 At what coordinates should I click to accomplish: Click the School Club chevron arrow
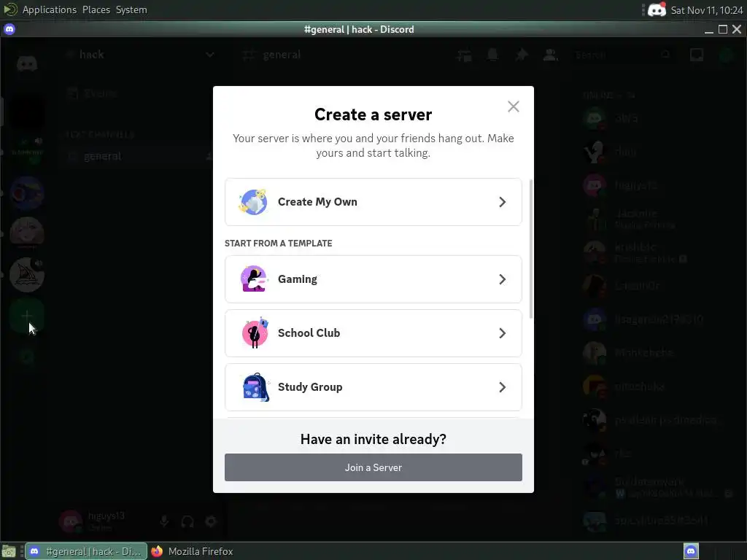tap(502, 332)
